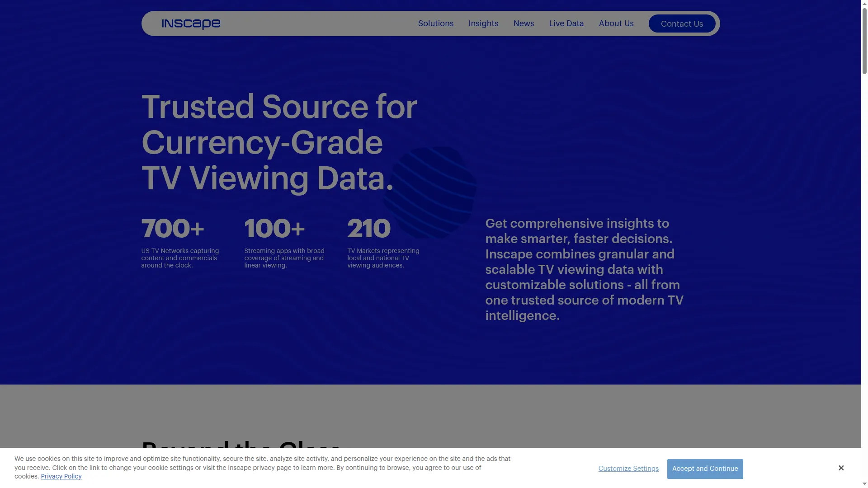Click Customize Settings in the cookie banner
The width and height of the screenshot is (868, 488).
(x=628, y=469)
